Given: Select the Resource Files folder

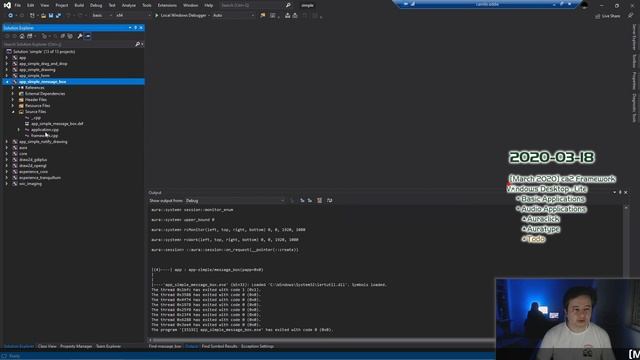Looking at the screenshot, I should [38, 106].
